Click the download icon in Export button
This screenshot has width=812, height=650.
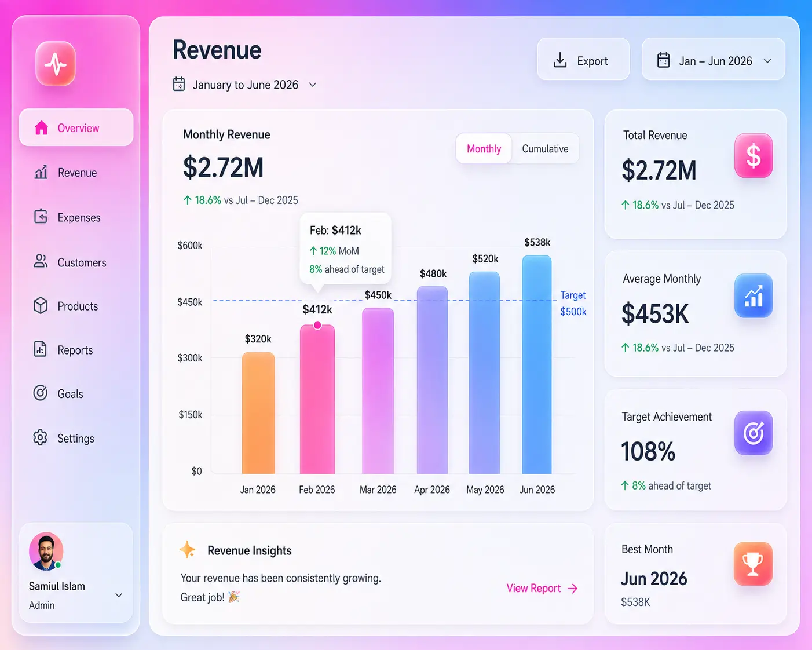click(560, 60)
